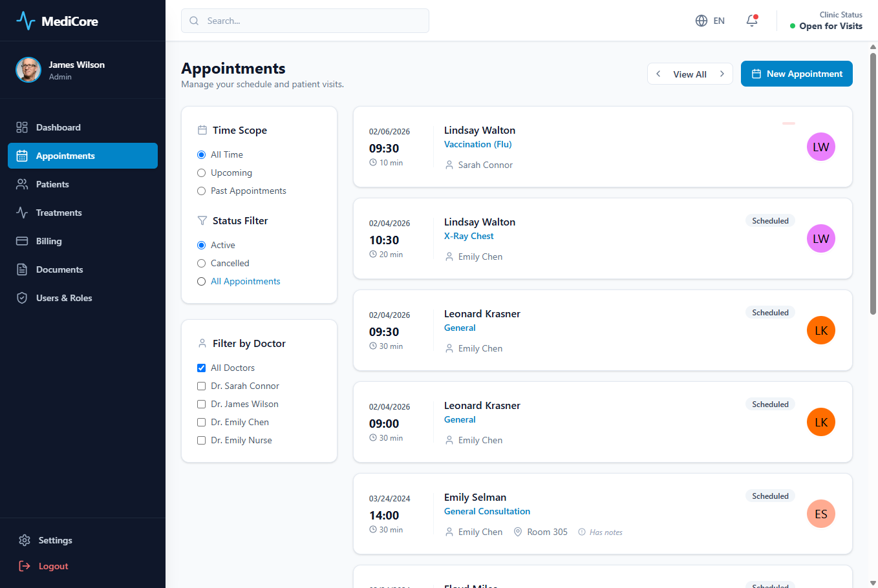Screen dimensions: 878x588
Task: Open Appointments sidebar item
Action: 83,156
